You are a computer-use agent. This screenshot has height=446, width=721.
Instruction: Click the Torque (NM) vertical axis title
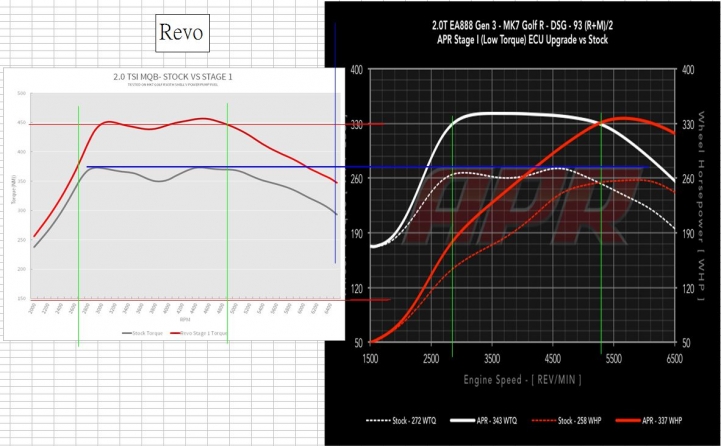click(13, 189)
